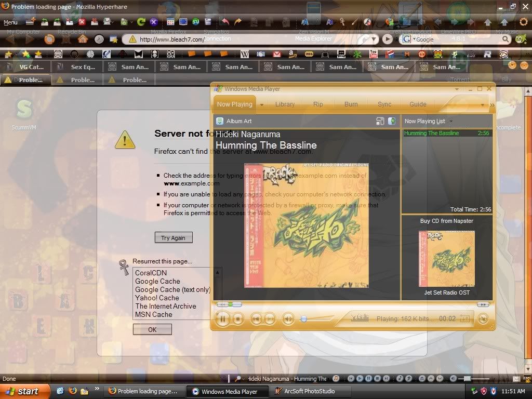
Task: Go to the home page via house icon
Action: (83, 39)
